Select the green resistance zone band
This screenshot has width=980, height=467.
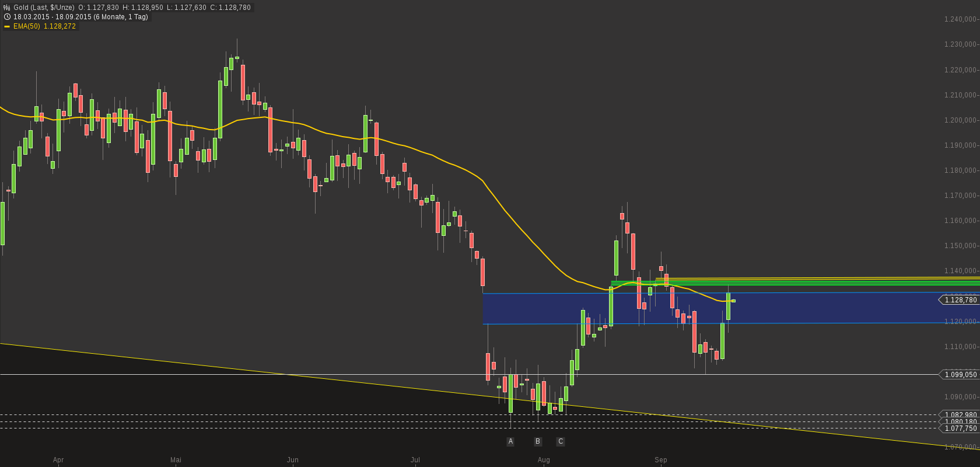point(795,284)
